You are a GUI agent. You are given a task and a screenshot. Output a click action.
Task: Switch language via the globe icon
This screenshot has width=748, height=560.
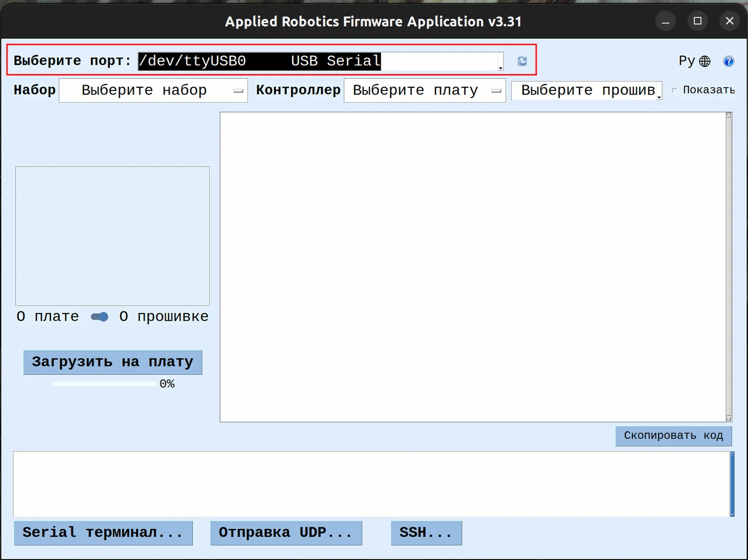[705, 61]
